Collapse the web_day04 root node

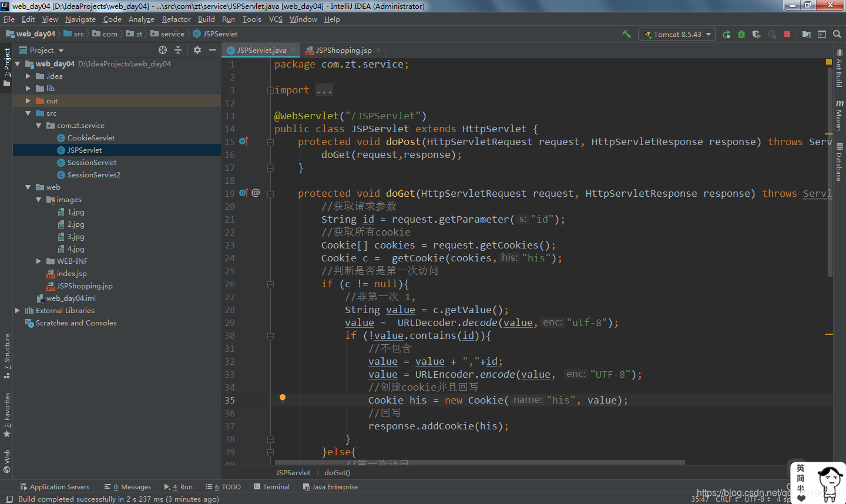point(17,63)
